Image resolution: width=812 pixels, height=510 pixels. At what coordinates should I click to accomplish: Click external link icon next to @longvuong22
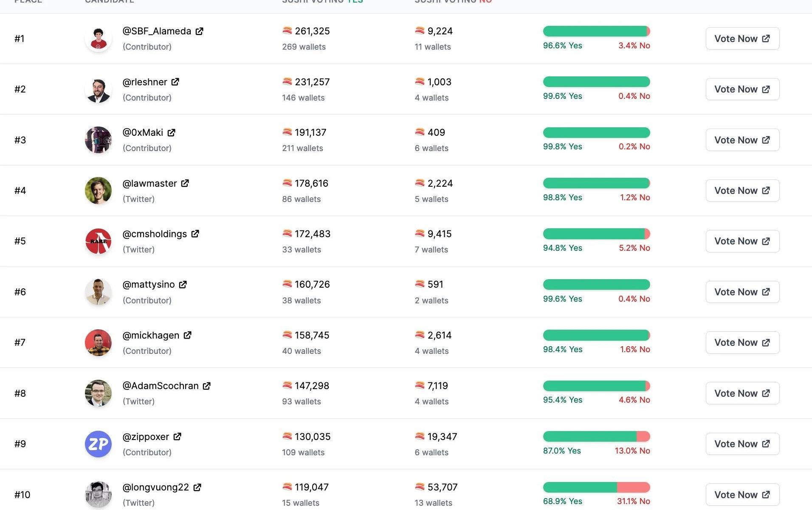[x=197, y=488]
